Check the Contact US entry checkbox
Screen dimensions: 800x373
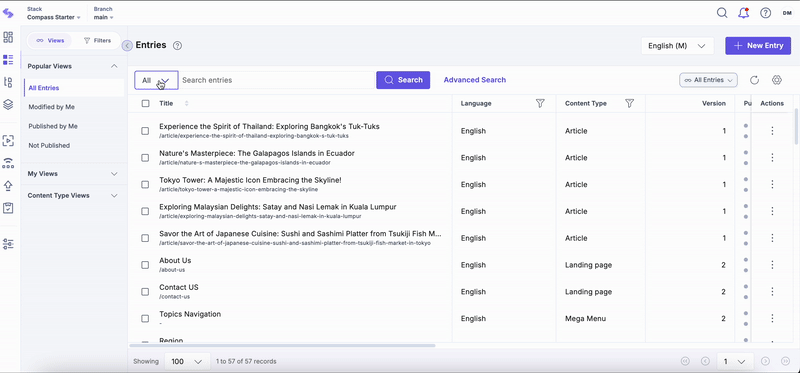point(145,292)
